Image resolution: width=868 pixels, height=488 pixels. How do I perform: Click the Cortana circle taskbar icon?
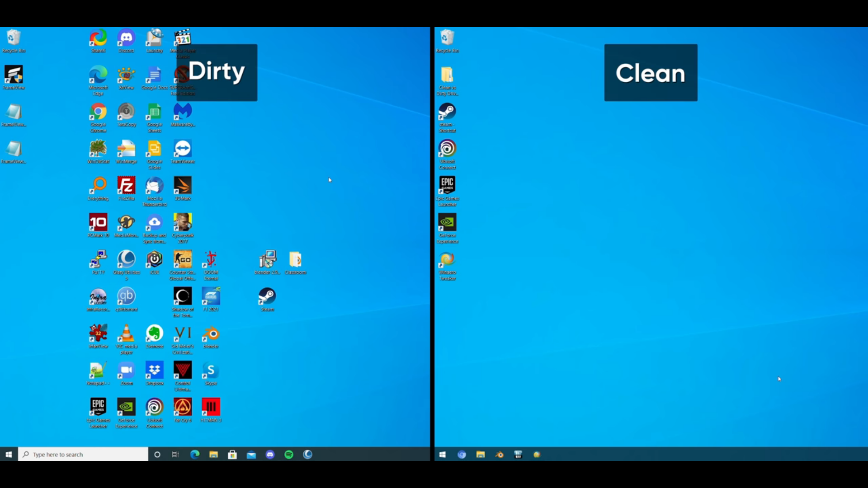[157, 455]
